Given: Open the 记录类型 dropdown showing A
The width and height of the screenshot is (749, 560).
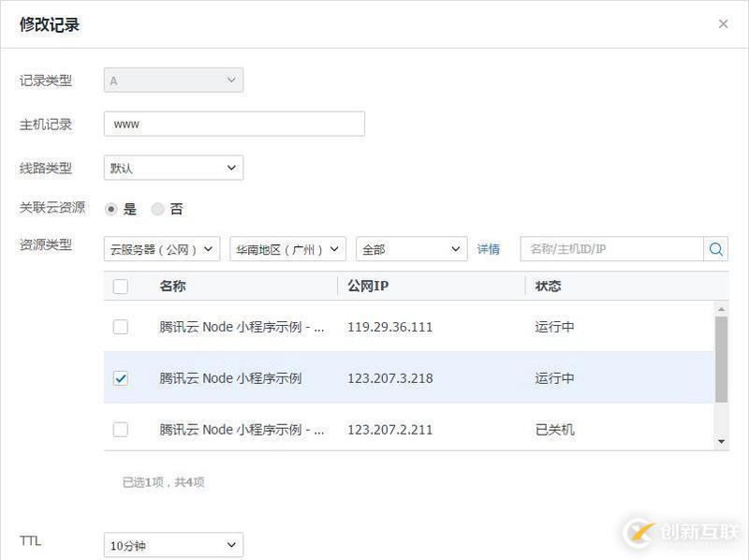Looking at the screenshot, I should [173, 81].
